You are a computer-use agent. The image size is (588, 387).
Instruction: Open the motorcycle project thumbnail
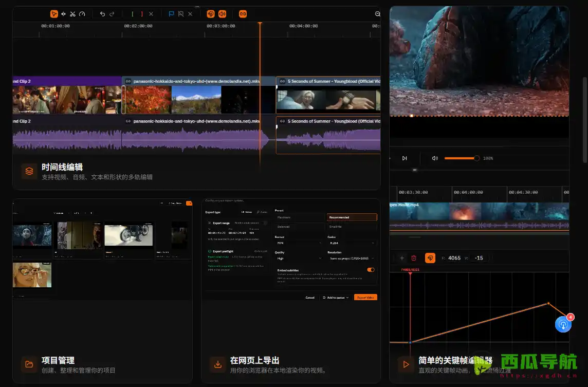click(x=128, y=235)
